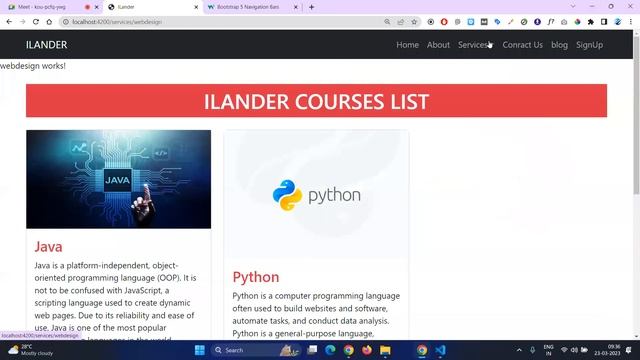The height and width of the screenshot is (360, 640).
Task: Click the site info icon in address bar
Action: coord(65,22)
